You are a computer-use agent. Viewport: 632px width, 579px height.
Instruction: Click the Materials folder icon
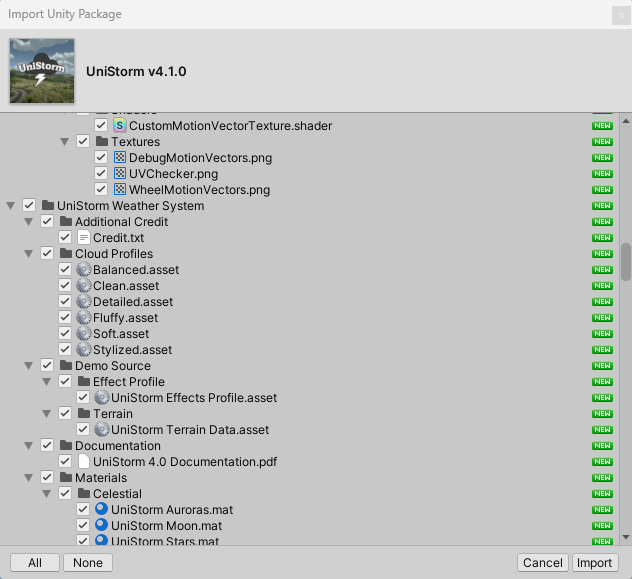[x=66, y=477]
